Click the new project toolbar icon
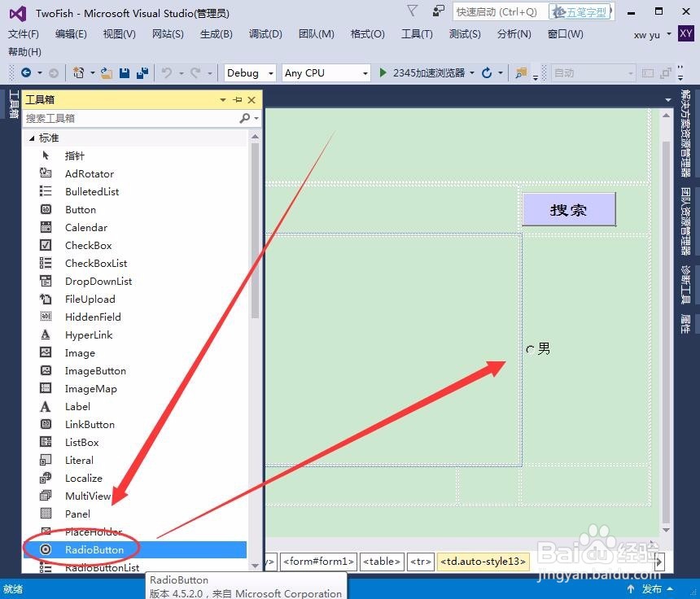Screen dimensions: 700x599 (79, 72)
